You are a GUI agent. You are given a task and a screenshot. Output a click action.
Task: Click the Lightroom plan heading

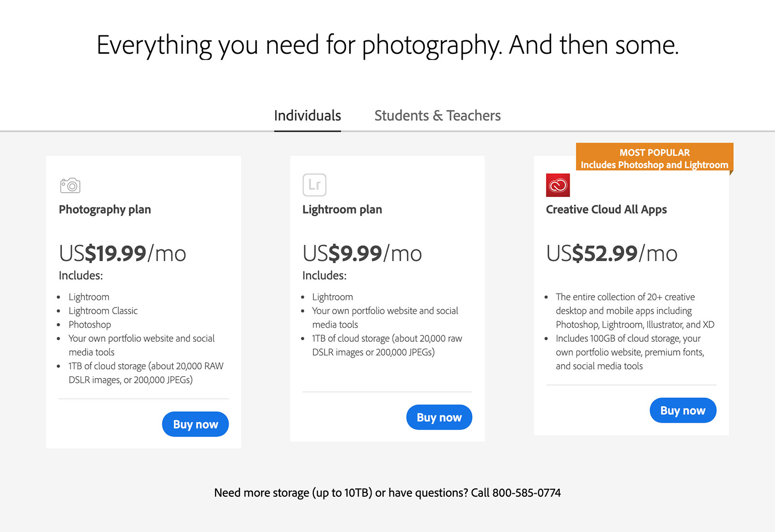(x=342, y=210)
